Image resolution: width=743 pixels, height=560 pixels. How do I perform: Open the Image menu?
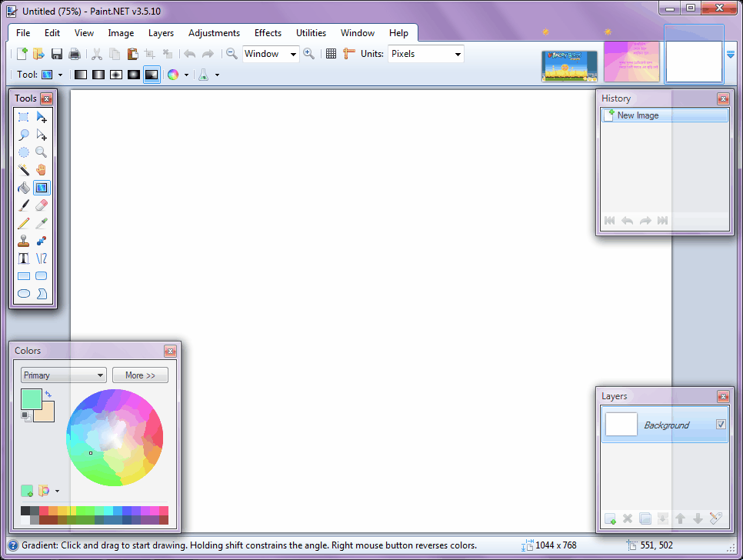(121, 32)
